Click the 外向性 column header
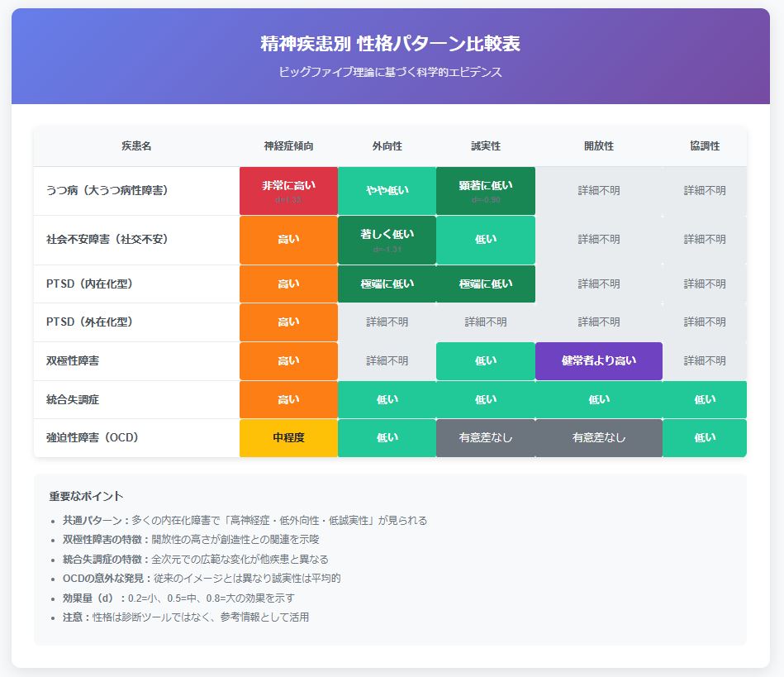This screenshot has height=677, width=784. pos(387,146)
